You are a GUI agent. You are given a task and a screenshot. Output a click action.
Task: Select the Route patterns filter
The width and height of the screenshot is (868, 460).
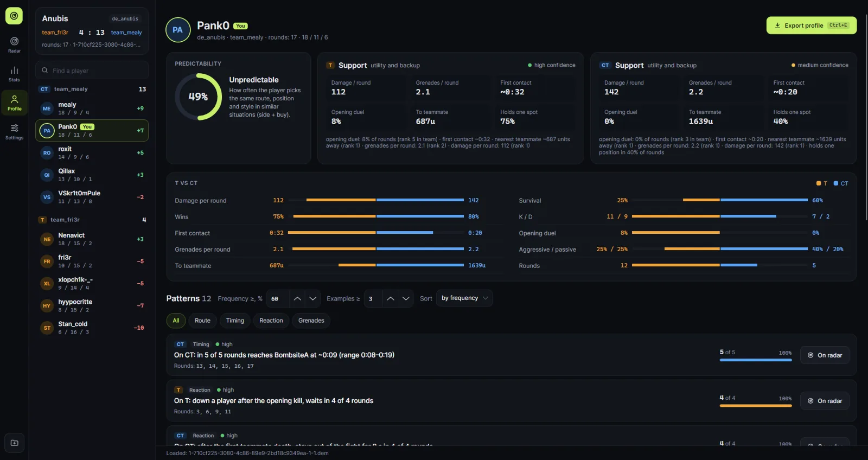202,321
